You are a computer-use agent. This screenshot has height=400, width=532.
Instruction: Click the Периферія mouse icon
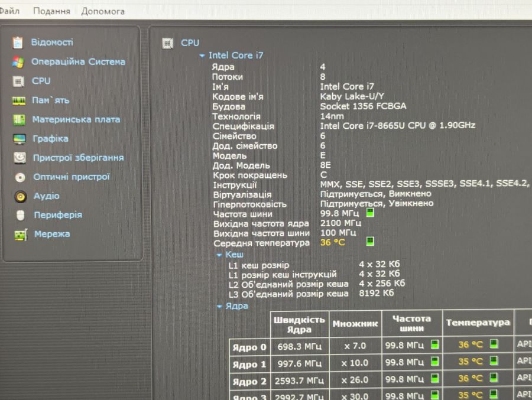point(20,216)
